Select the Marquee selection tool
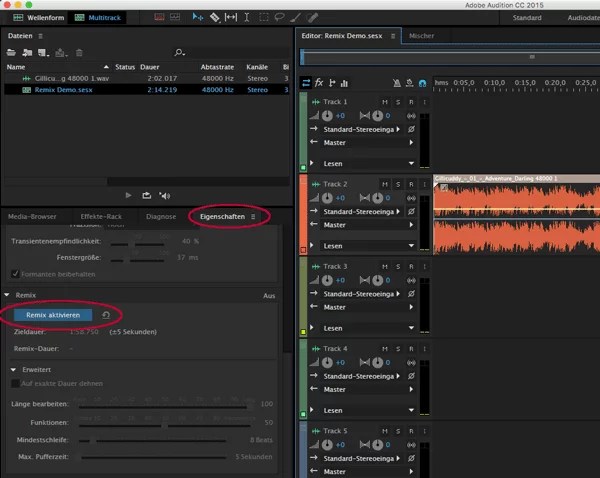Image resolution: width=600 pixels, height=478 pixels. pos(264,17)
